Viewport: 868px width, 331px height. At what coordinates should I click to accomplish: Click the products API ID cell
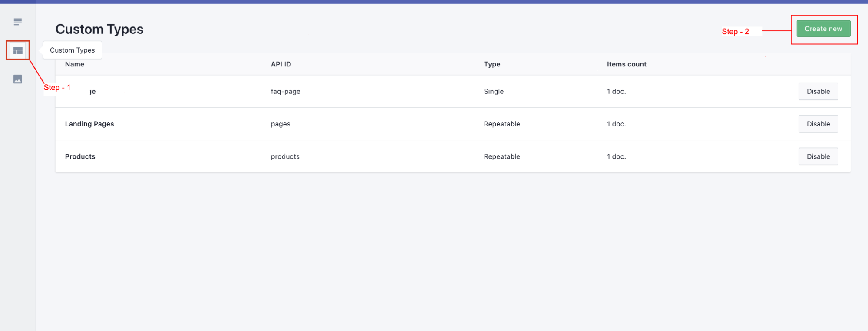click(x=285, y=156)
